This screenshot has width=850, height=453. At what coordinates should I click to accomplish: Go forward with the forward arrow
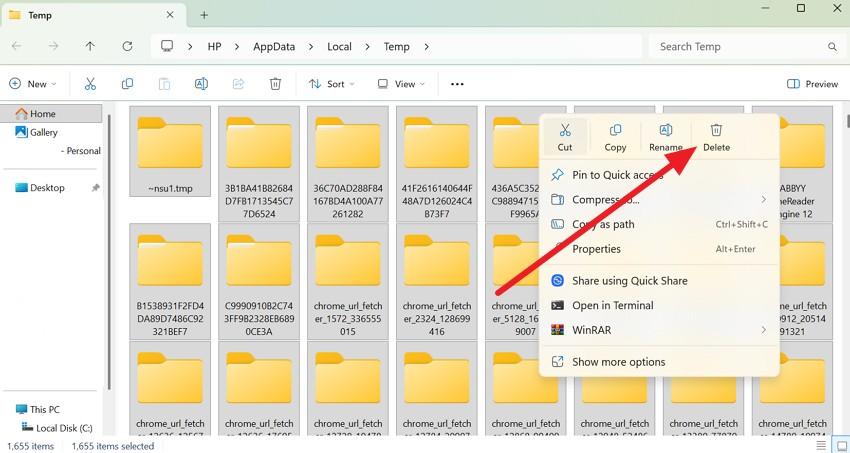53,47
